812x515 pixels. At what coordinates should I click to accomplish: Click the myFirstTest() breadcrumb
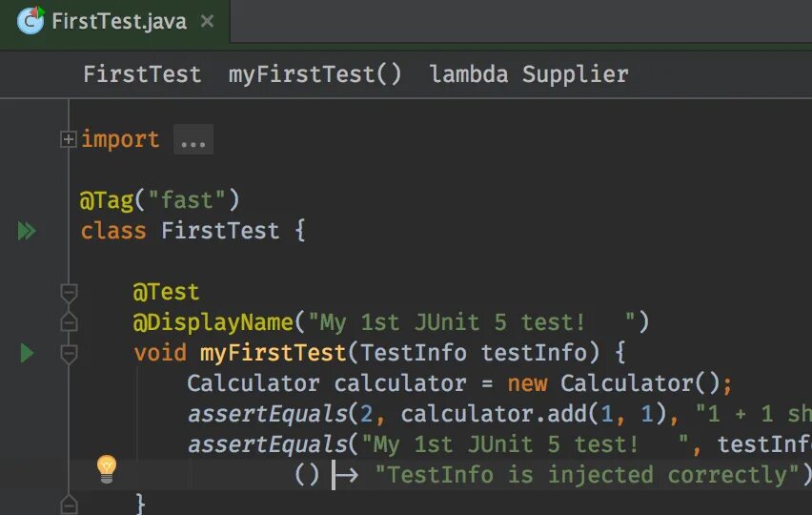[315, 74]
